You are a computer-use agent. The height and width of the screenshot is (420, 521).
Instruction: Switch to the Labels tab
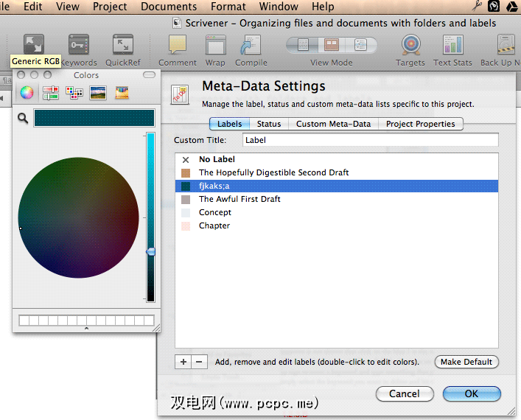point(230,124)
